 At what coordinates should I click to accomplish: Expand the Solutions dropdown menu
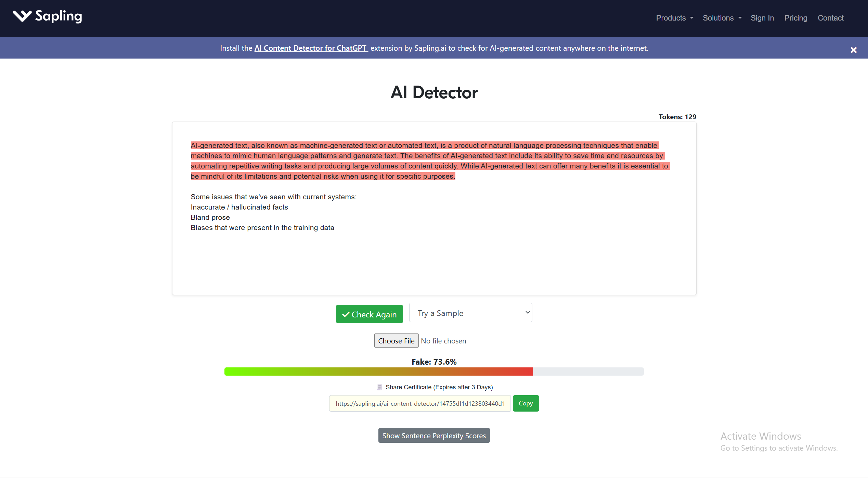point(722,18)
